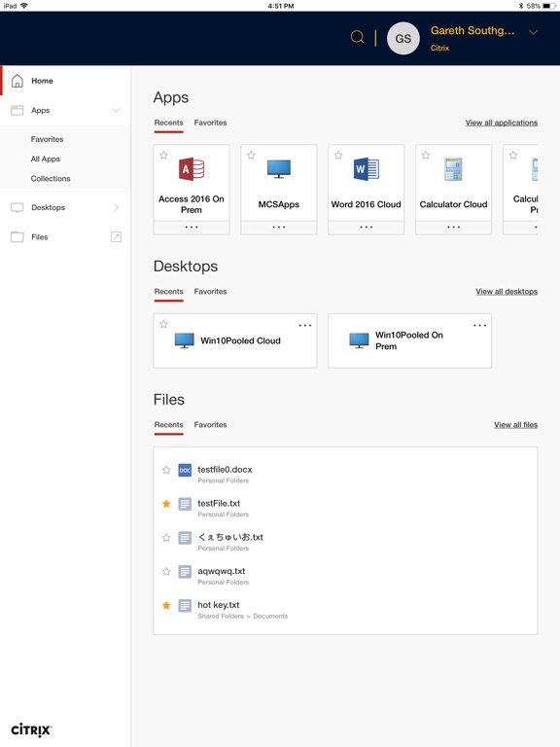Favorite MCSApps with its star
This screenshot has height=747, width=560.
coord(251,155)
